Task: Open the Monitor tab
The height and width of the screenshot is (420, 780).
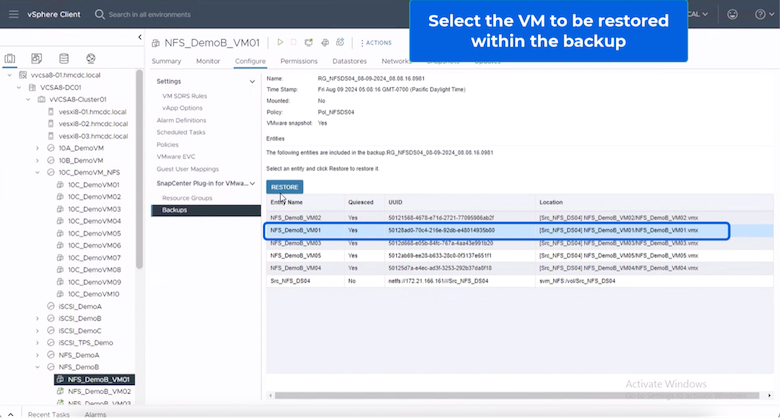Action: (x=208, y=61)
